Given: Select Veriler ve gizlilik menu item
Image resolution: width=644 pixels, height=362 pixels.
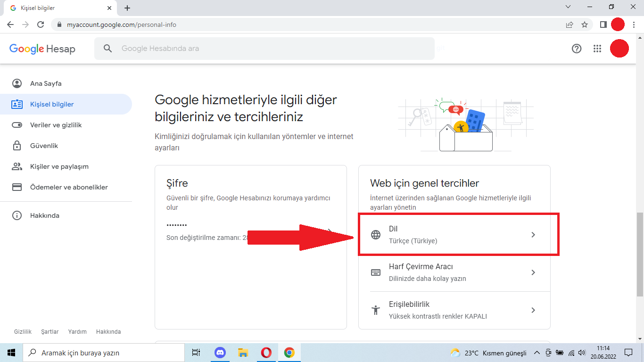Looking at the screenshot, I should pos(56,125).
